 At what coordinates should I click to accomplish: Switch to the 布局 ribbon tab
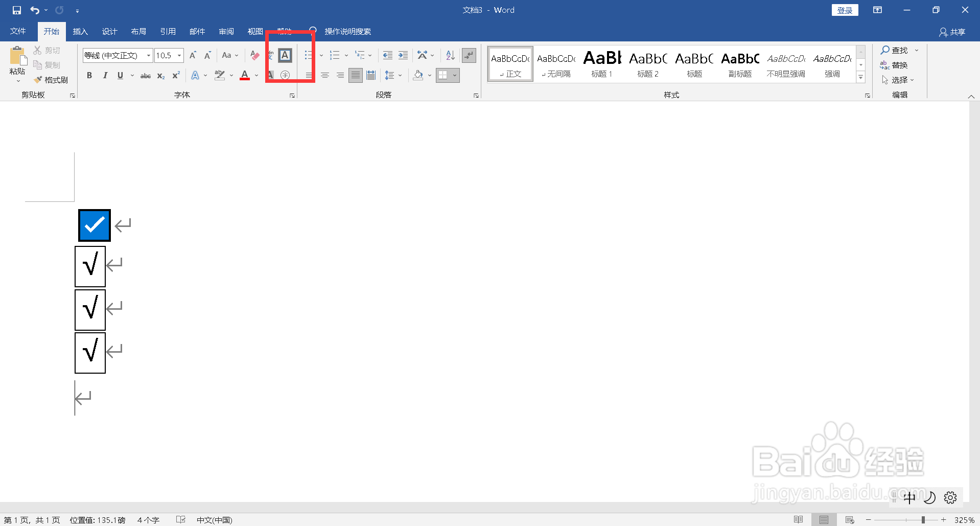click(138, 31)
